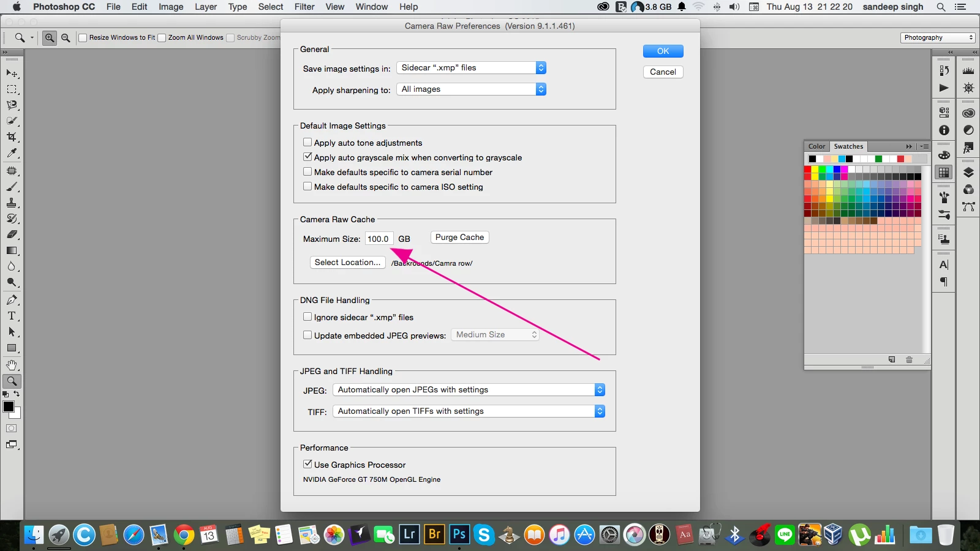Open the Swatches panel flyout menu
This screenshot has height=551, width=980.
pyautogui.click(x=924, y=146)
